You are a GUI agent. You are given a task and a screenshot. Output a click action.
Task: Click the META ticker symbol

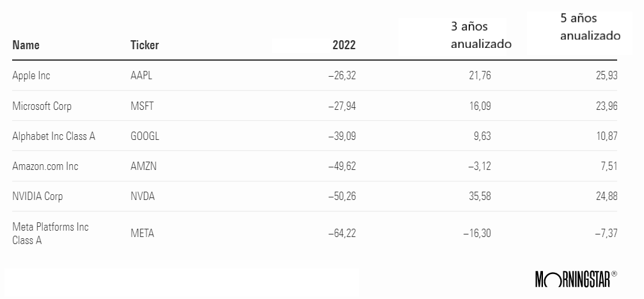142,233
